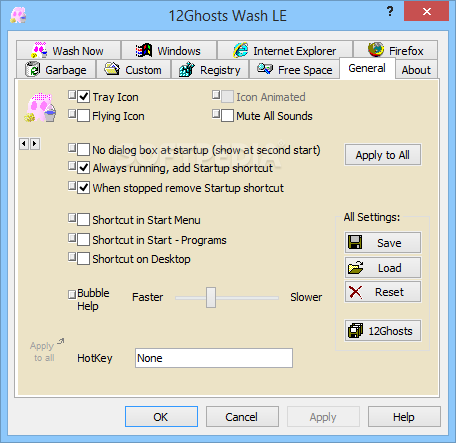
Task: Uncheck the Tray Icon checkbox
Action: [x=83, y=97]
